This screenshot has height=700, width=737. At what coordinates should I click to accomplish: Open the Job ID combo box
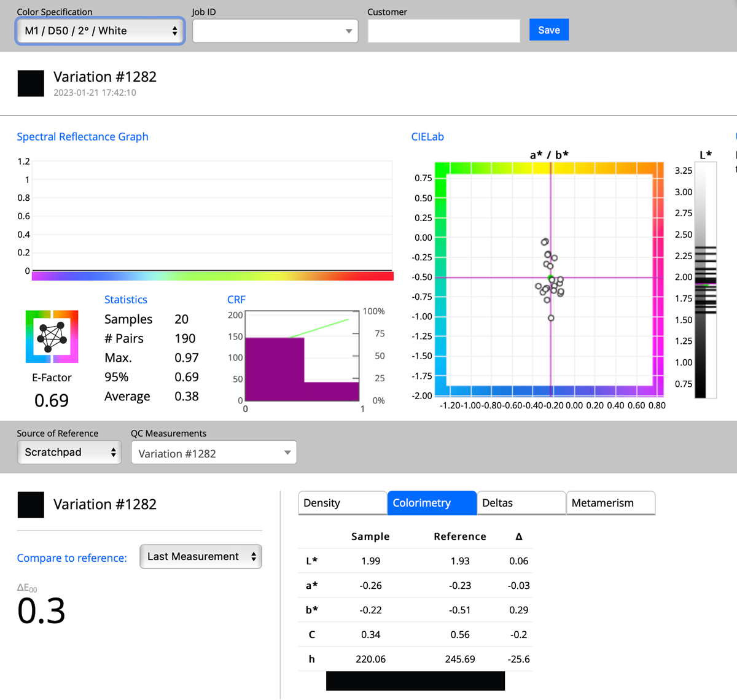(x=275, y=31)
